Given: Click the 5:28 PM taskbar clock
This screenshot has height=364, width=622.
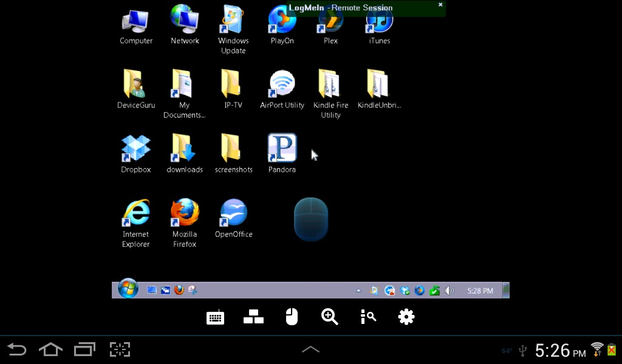Looking at the screenshot, I should click(x=480, y=291).
